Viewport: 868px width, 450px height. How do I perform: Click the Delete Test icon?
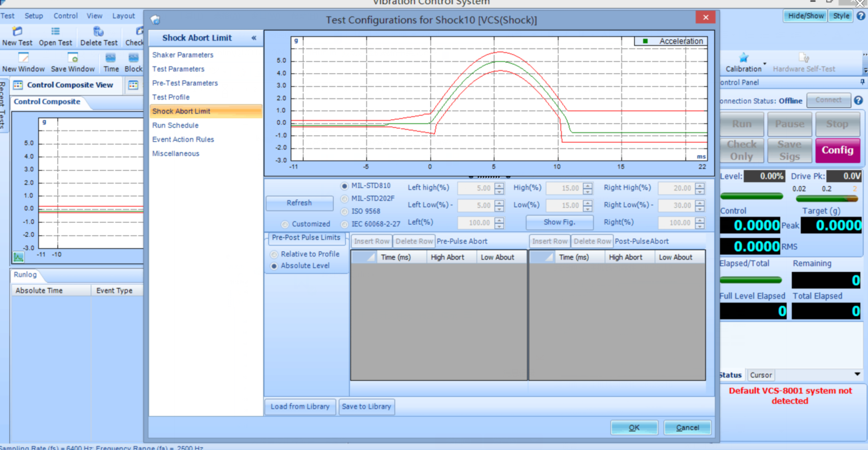pyautogui.click(x=99, y=31)
